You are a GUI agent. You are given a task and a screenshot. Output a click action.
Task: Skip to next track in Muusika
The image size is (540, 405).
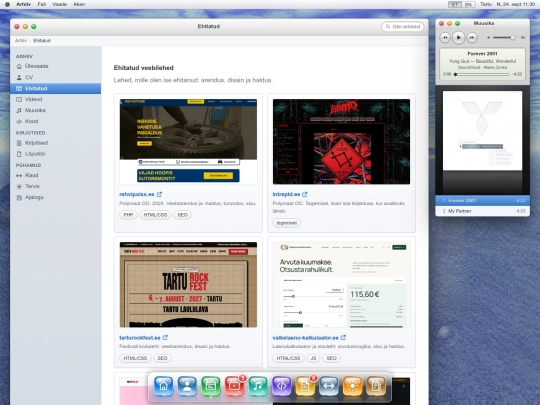[472, 38]
